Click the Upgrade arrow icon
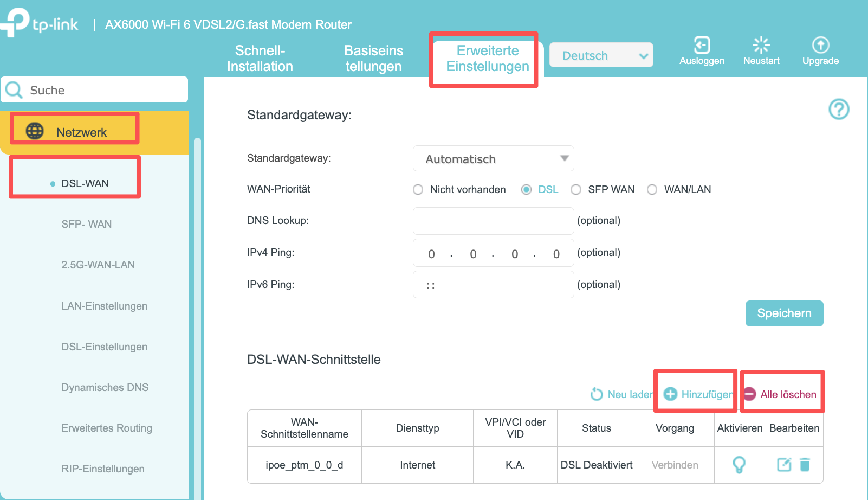 (820, 44)
